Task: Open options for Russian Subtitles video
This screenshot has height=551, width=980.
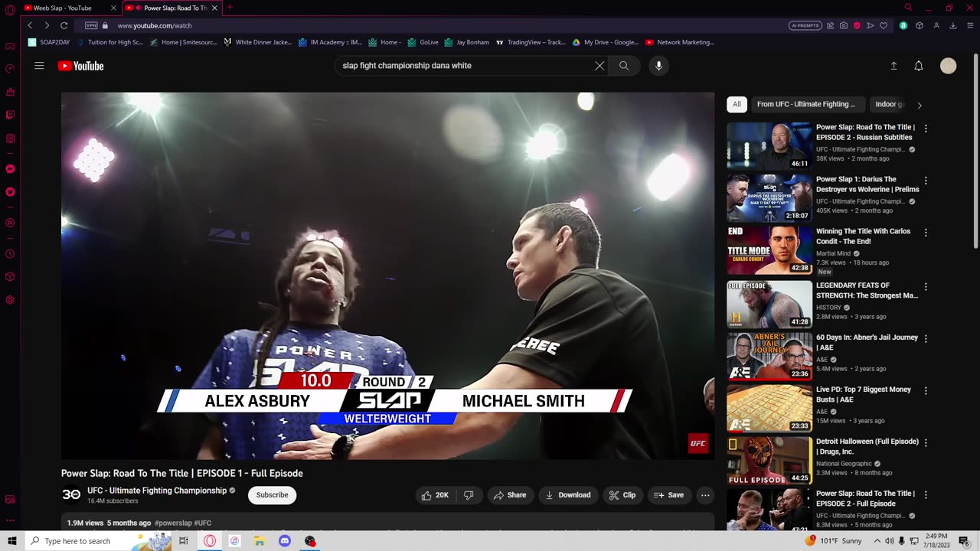Action: click(x=926, y=129)
